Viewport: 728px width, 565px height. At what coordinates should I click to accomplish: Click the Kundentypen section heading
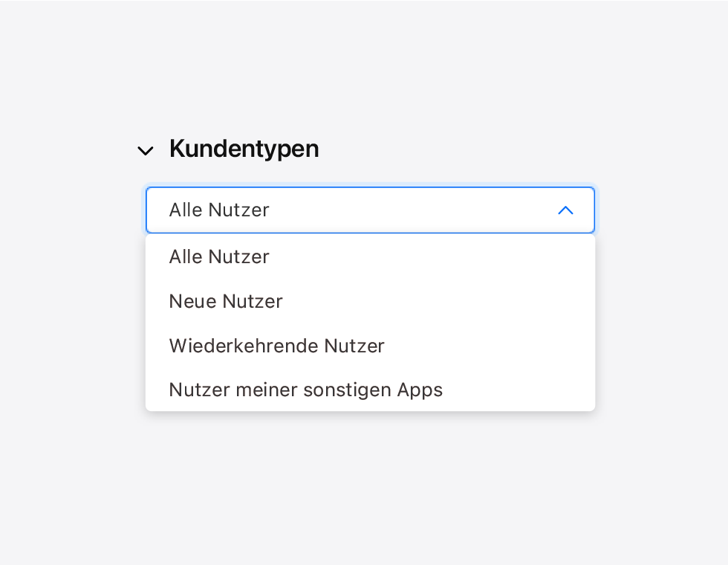[244, 149]
